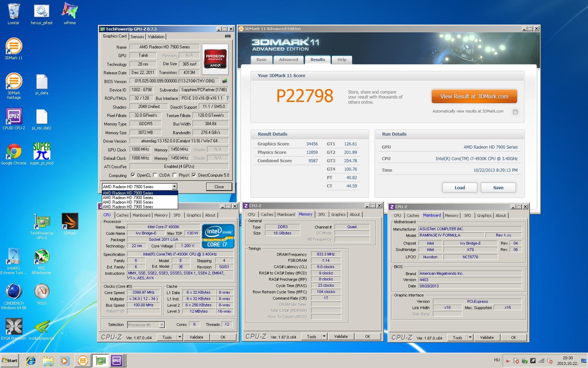This screenshot has height=368, width=588.
Task: Toggle the CUDA checkbox in GPU-Z
Action: tap(155, 175)
